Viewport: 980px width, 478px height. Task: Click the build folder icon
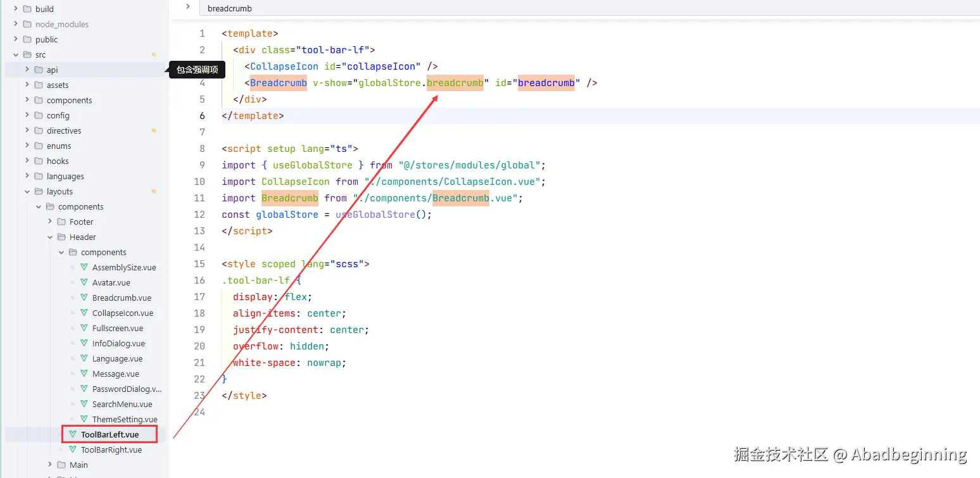[x=27, y=9]
